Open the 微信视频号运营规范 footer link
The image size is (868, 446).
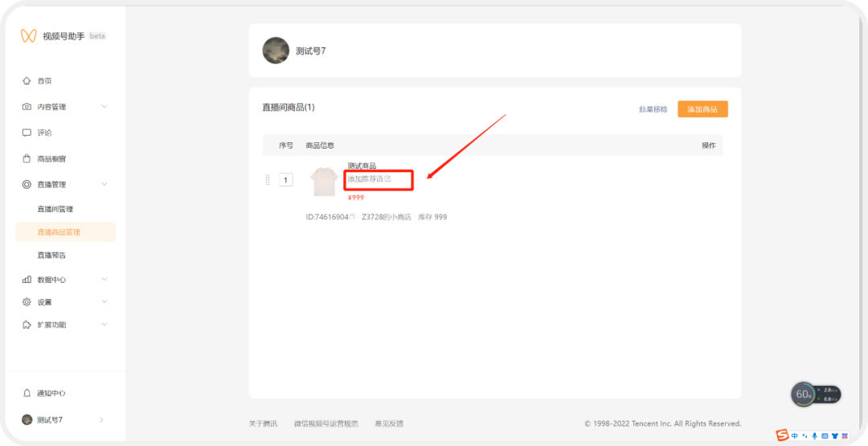tap(326, 423)
